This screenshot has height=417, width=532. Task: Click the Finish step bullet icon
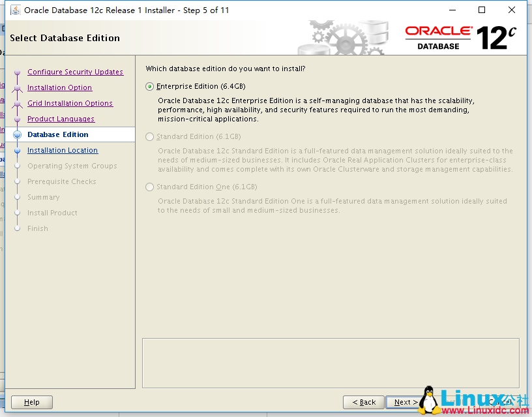[x=18, y=228]
